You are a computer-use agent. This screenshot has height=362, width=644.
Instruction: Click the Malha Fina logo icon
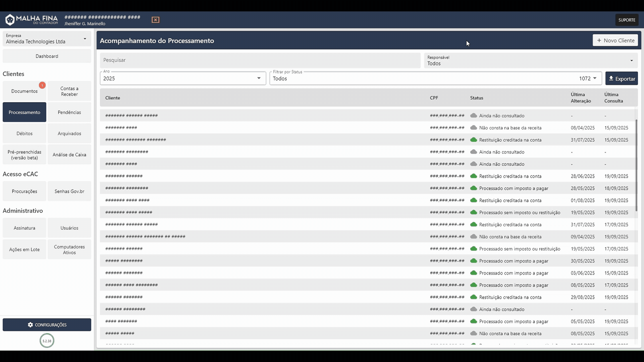pos(10,20)
